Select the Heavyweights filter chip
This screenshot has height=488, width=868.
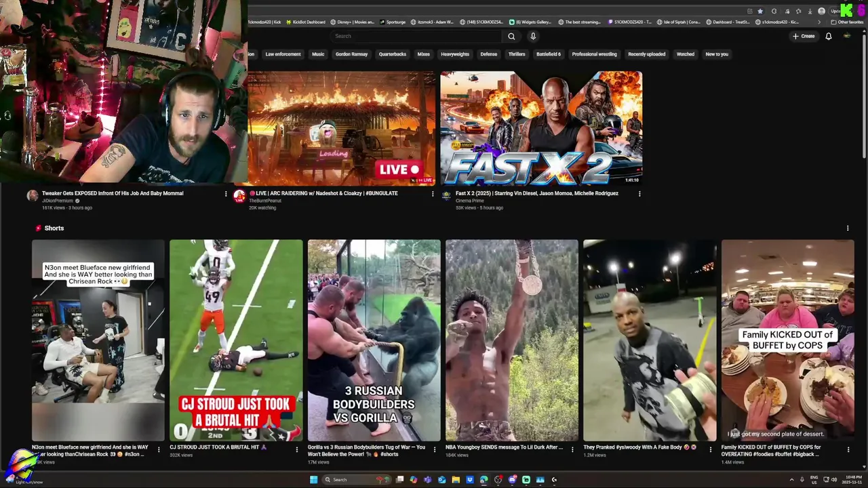tap(455, 54)
